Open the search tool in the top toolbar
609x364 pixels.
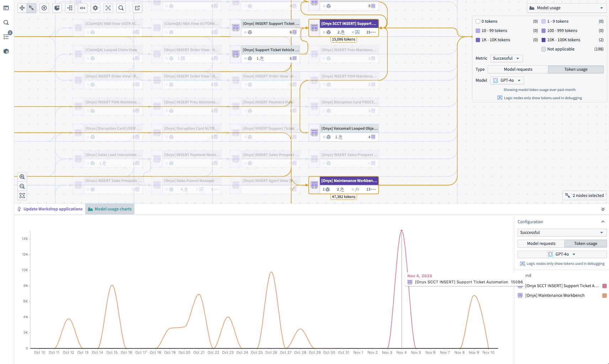point(121,8)
